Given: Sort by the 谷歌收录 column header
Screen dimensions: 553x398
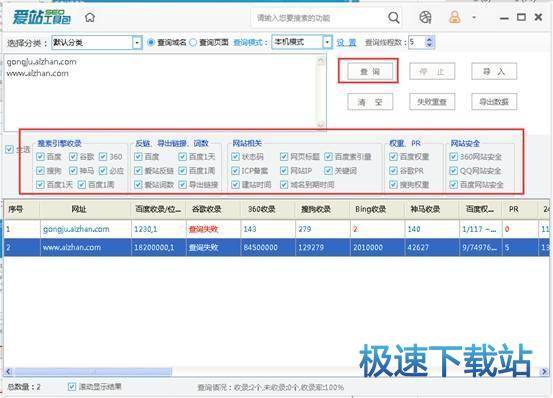Looking at the screenshot, I should 213,209.
